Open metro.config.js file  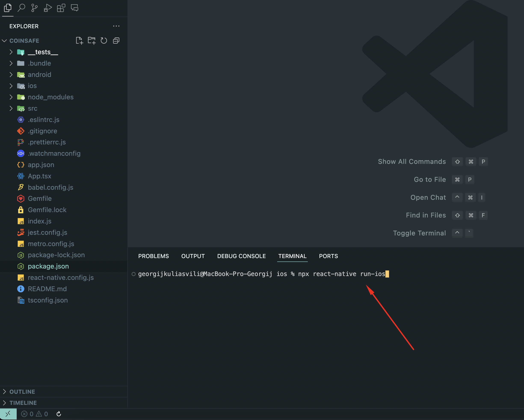click(64, 244)
